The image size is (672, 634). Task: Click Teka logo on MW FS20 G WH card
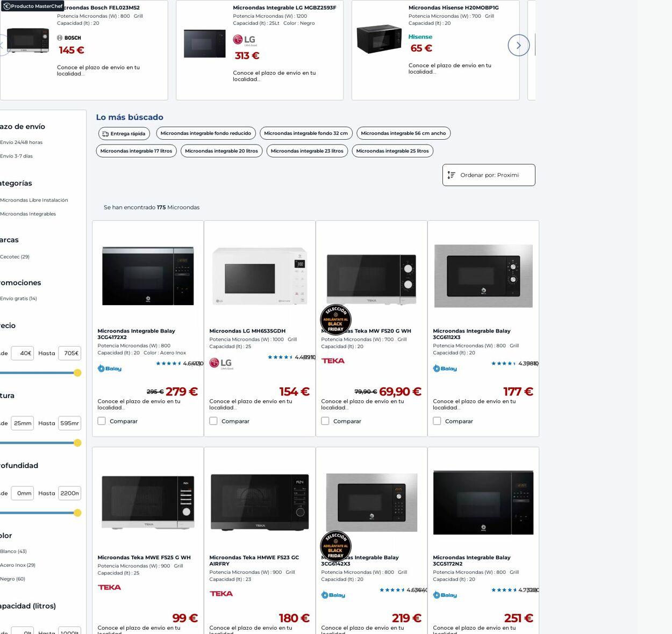[333, 361]
